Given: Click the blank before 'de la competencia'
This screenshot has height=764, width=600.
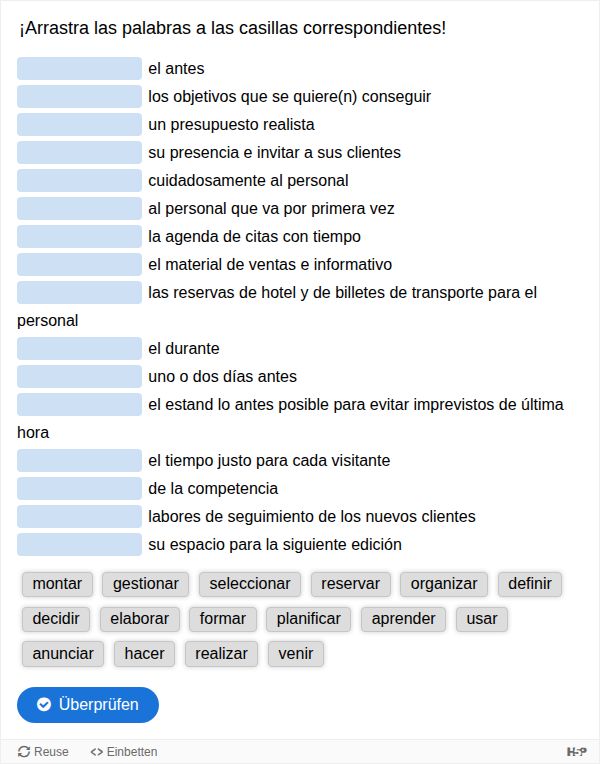Looking at the screenshot, I should tap(80, 489).
